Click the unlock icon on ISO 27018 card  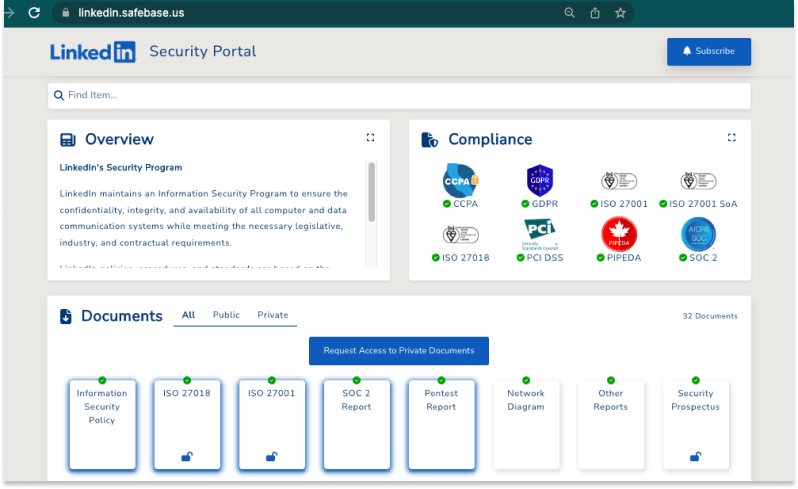187,457
